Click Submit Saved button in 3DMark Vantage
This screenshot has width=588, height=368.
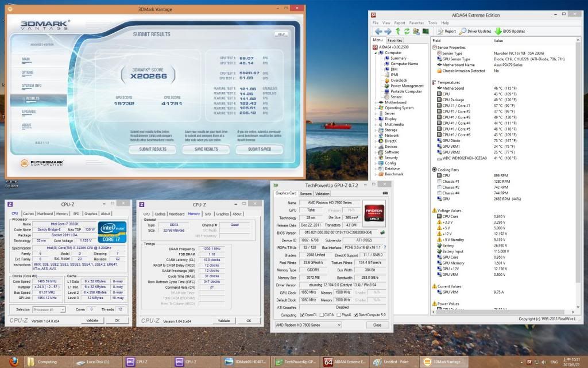[x=260, y=149]
